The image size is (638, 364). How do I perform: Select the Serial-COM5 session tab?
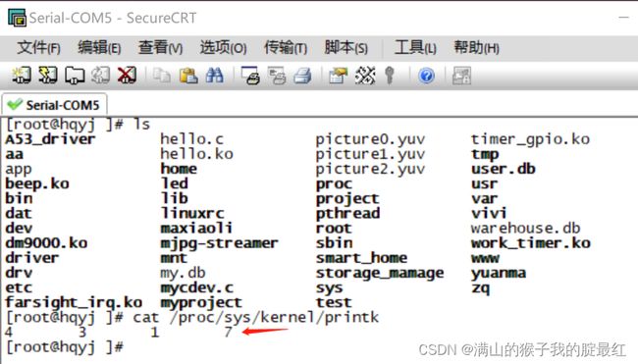click(55, 105)
